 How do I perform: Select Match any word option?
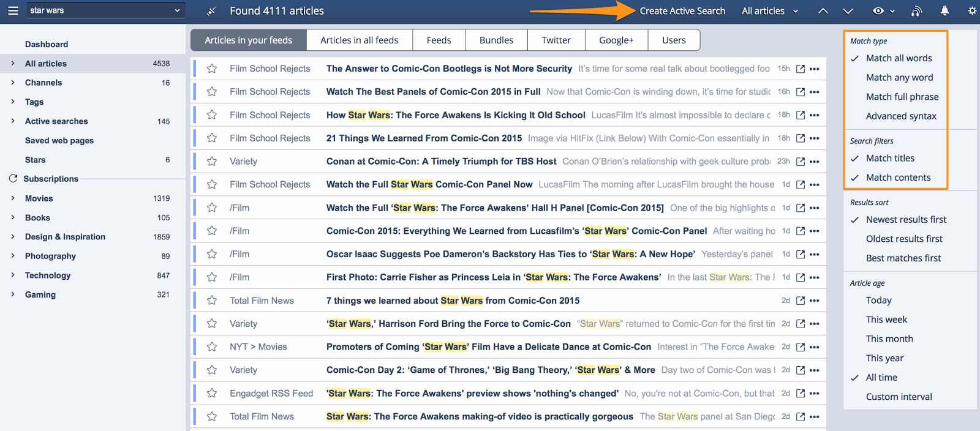[899, 77]
